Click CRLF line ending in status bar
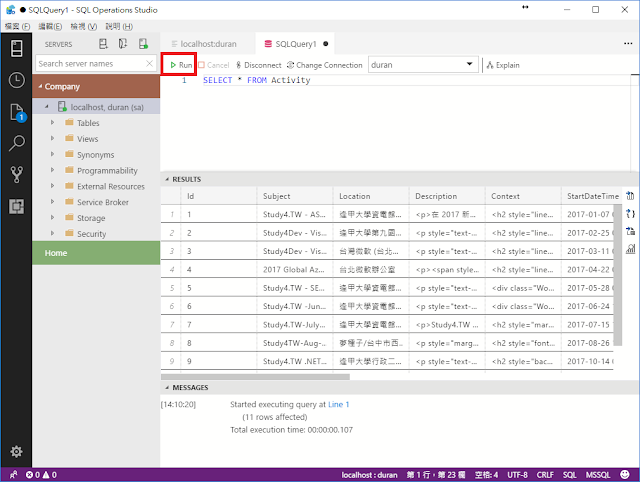 pyautogui.click(x=545, y=475)
